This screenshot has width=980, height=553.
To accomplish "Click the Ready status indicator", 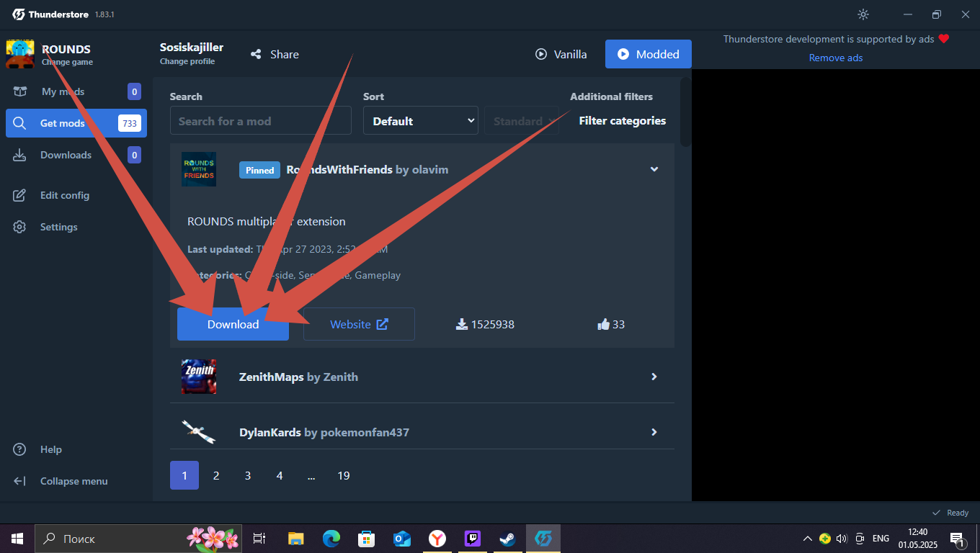I will tap(950, 513).
